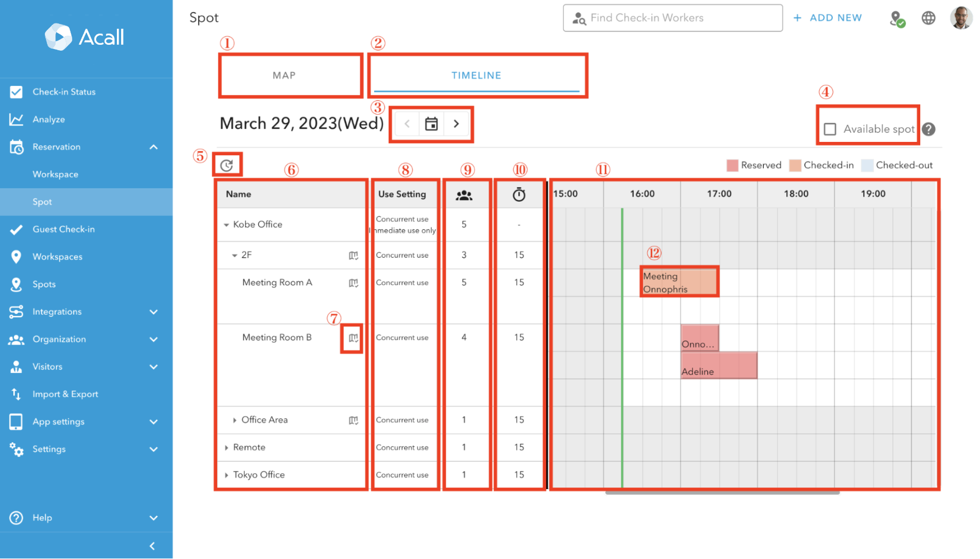Select the globe language icon in the header
The width and height of the screenshot is (980, 559).
(928, 17)
